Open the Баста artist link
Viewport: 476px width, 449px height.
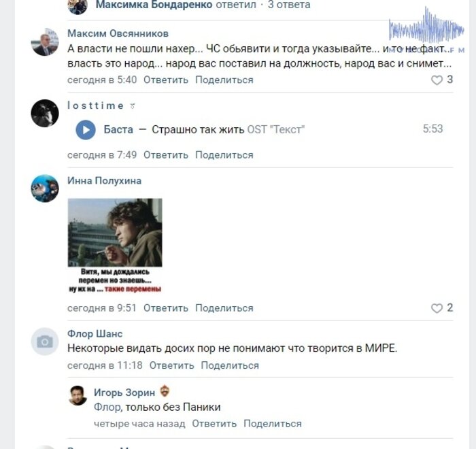118,130
